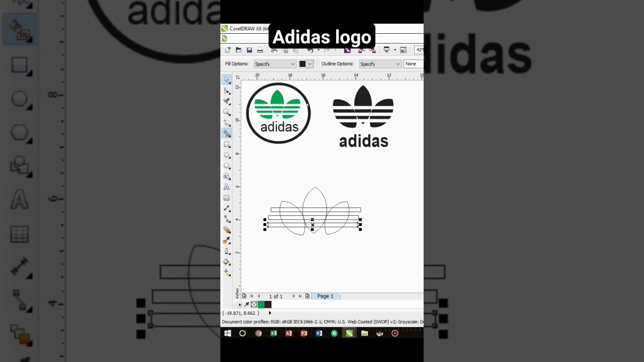The image size is (644, 362).
Task: Select the Pick tool in toolbox
Action: coord(226,80)
